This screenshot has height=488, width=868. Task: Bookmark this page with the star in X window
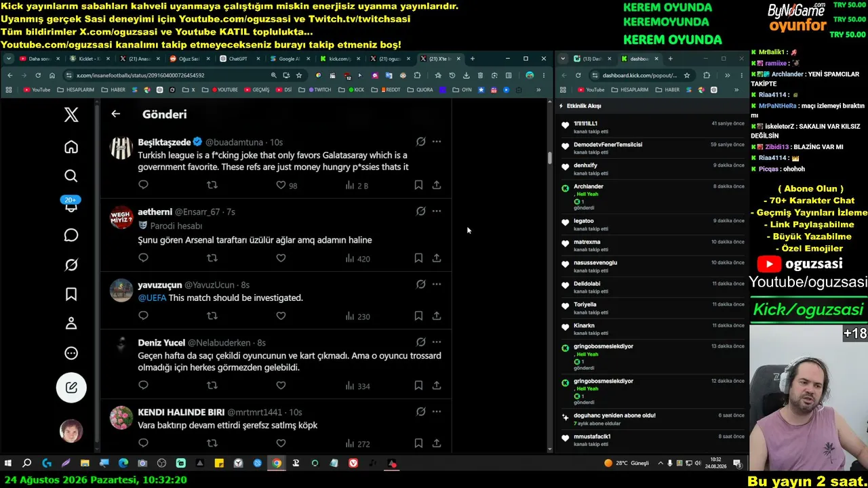point(298,75)
